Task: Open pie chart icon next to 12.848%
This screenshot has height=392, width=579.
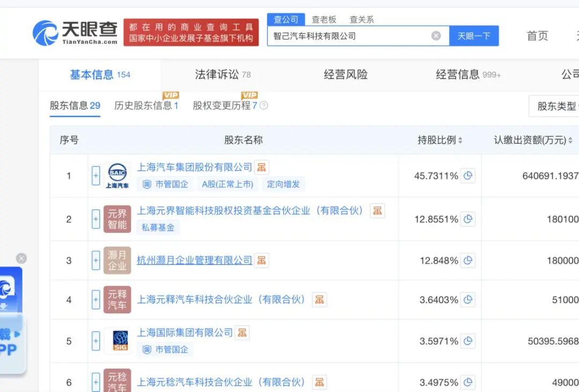Action: 468,260
